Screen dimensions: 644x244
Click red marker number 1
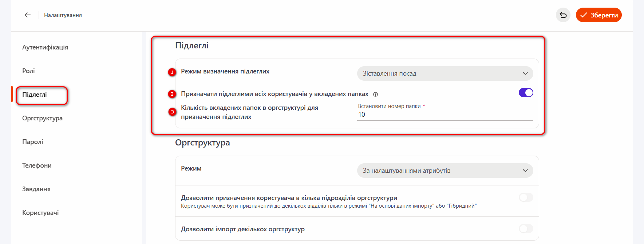[172, 72]
